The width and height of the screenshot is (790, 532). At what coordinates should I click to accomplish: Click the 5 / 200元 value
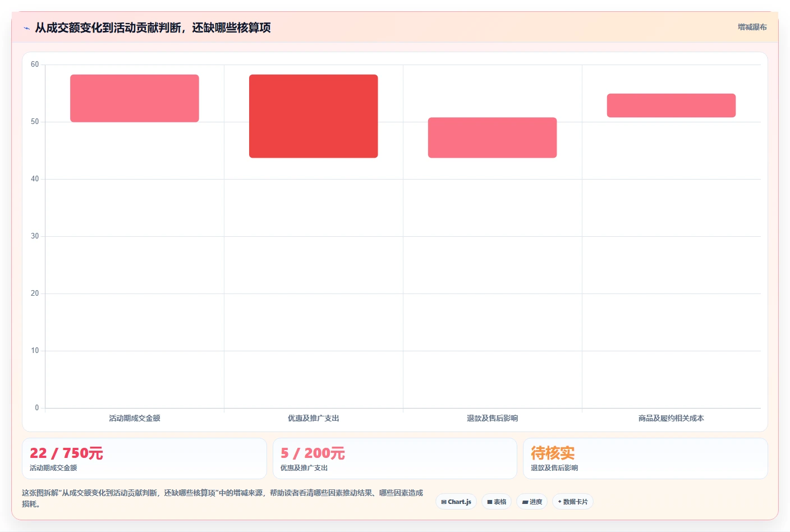click(313, 453)
